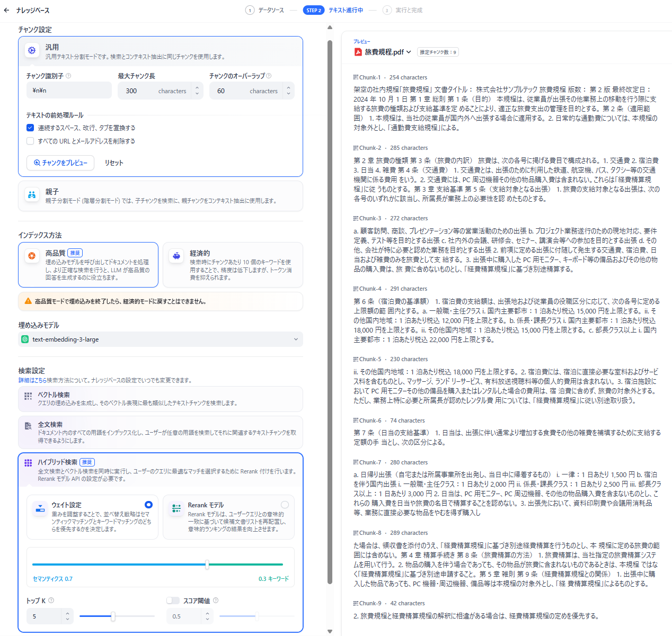Viewport: 672px width, 636px height.
Task: Click the 推定チャンク数 : 9 badge
Action: tap(438, 52)
